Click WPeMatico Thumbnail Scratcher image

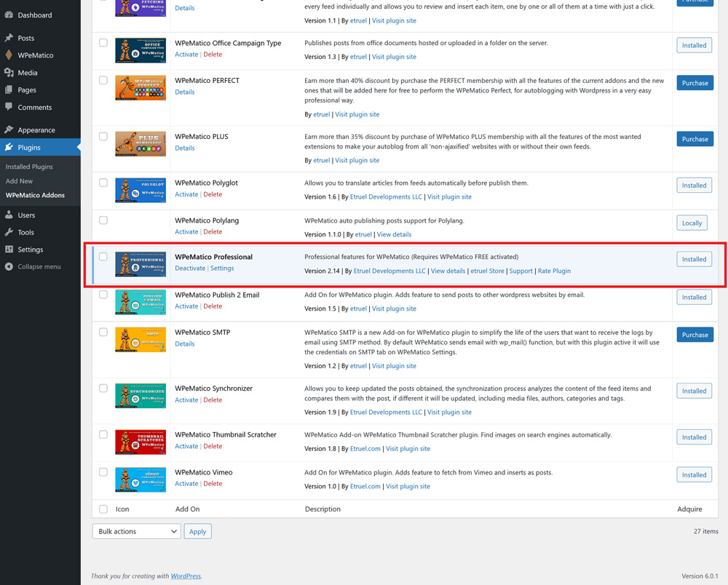tap(141, 442)
